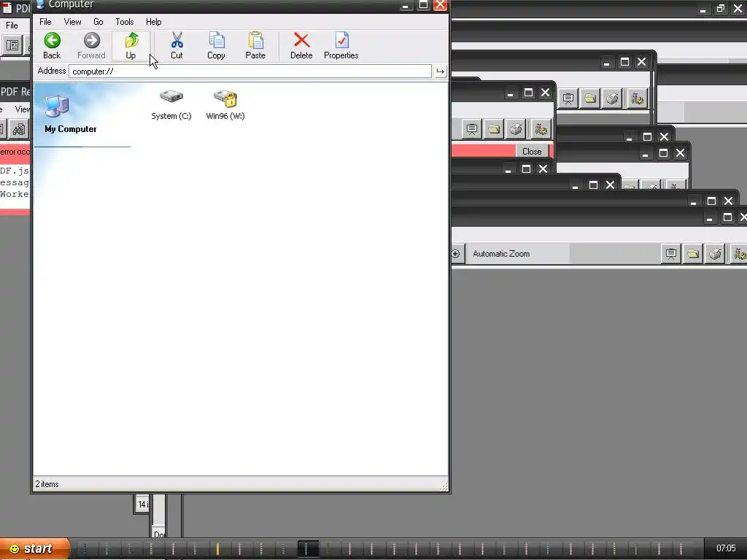Click the find binoculars icon in PDF Reader

pyautogui.click(x=18, y=129)
